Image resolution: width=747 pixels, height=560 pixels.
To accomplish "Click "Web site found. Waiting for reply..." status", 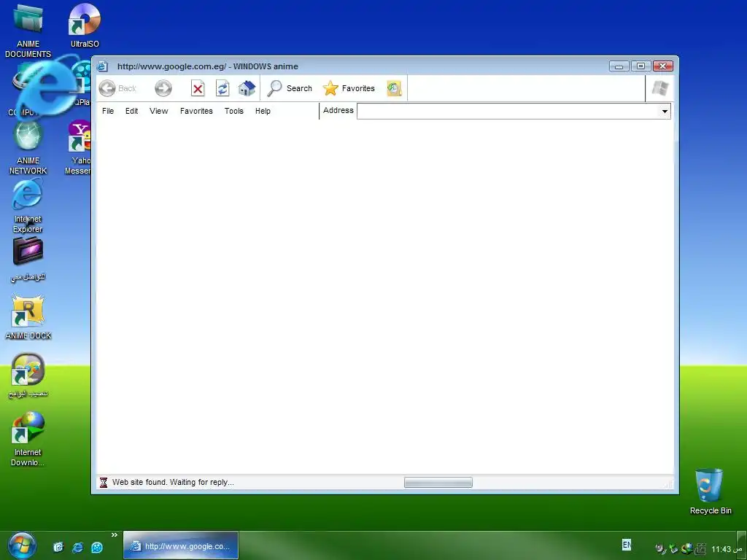I will click(173, 483).
